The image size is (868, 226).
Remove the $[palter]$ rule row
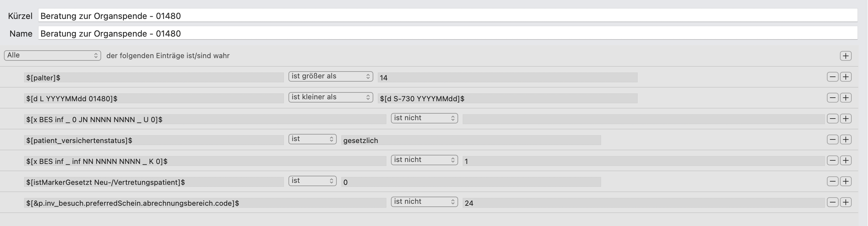(x=832, y=77)
